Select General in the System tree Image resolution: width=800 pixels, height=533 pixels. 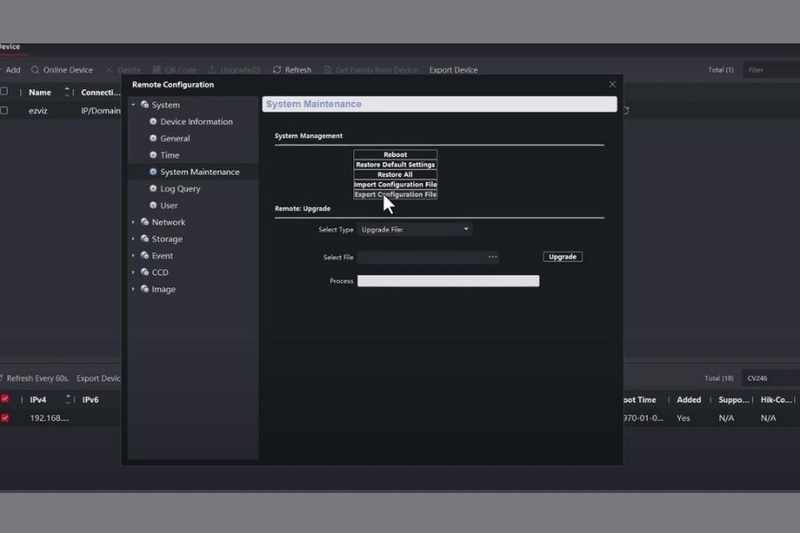(175, 138)
